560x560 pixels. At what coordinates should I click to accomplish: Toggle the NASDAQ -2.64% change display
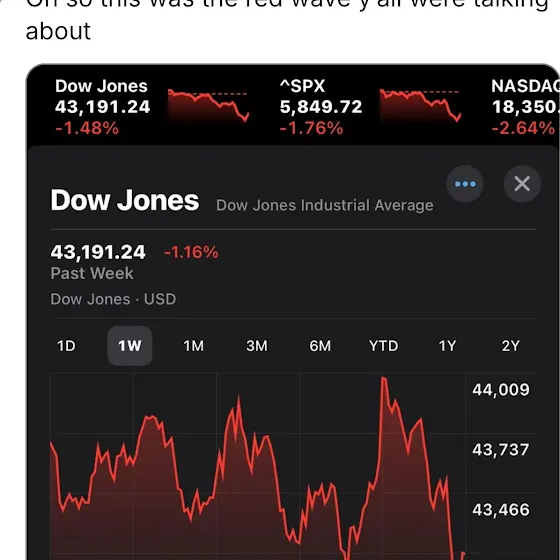point(523,128)
